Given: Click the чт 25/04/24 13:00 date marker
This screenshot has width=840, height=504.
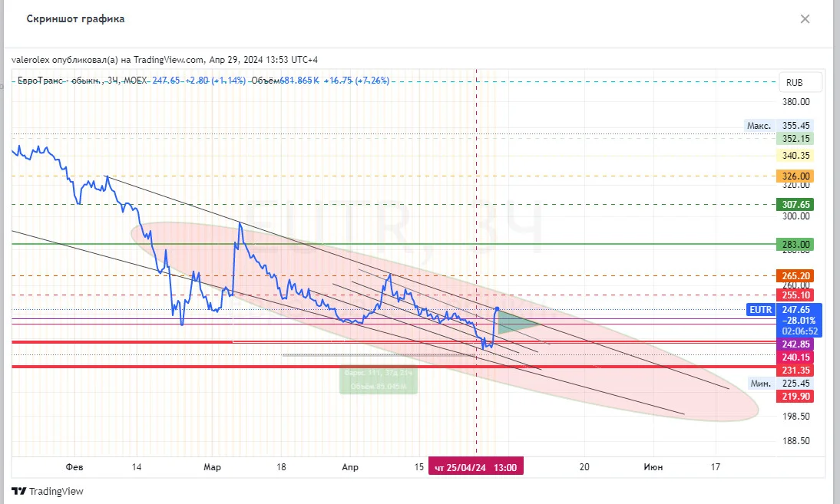Looking at the screenshot, I should 476,467.
